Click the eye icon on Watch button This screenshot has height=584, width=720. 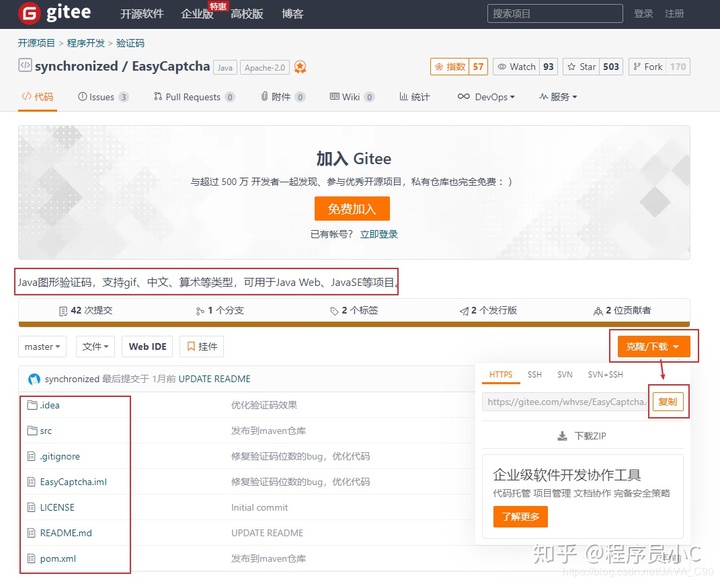[502, 67]
